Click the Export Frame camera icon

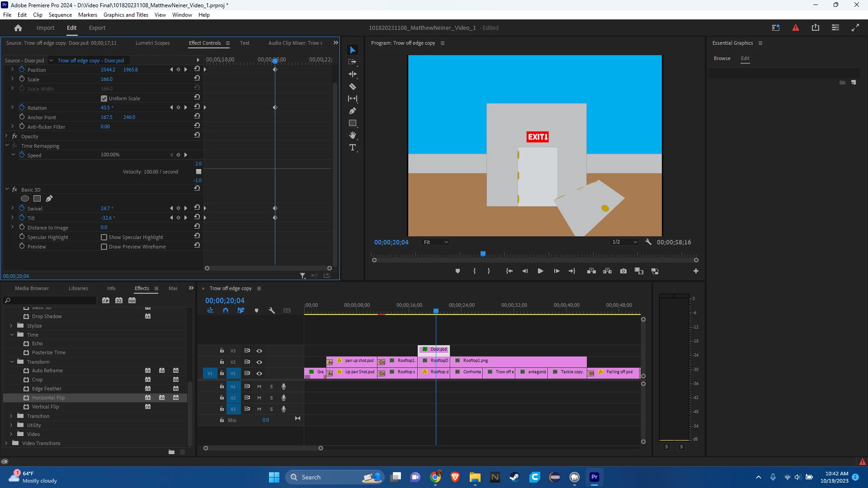click(623, 271)
